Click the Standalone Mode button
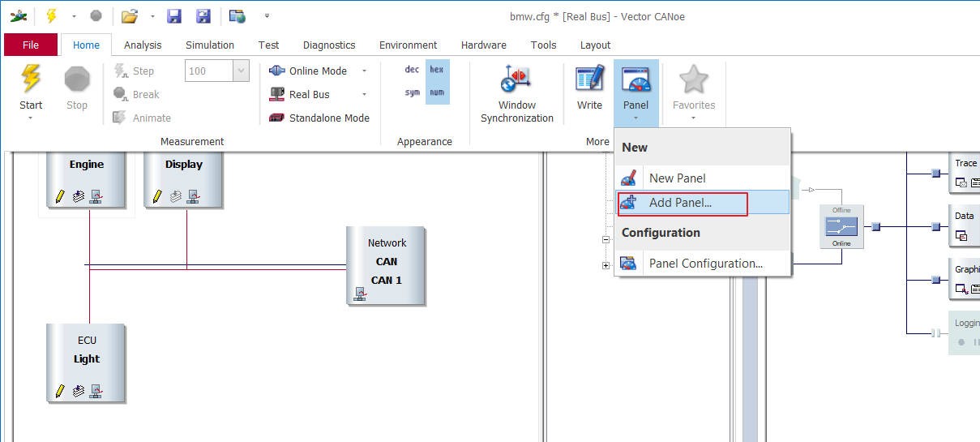The width and height of the screenshot is (980, 442). click(319, 118)
